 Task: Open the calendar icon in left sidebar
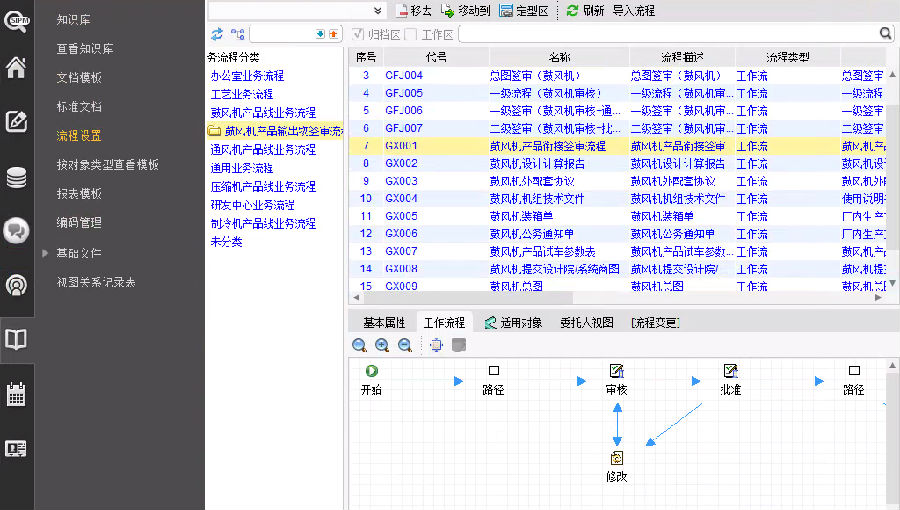pyautogui.click(x=16, y=393)
